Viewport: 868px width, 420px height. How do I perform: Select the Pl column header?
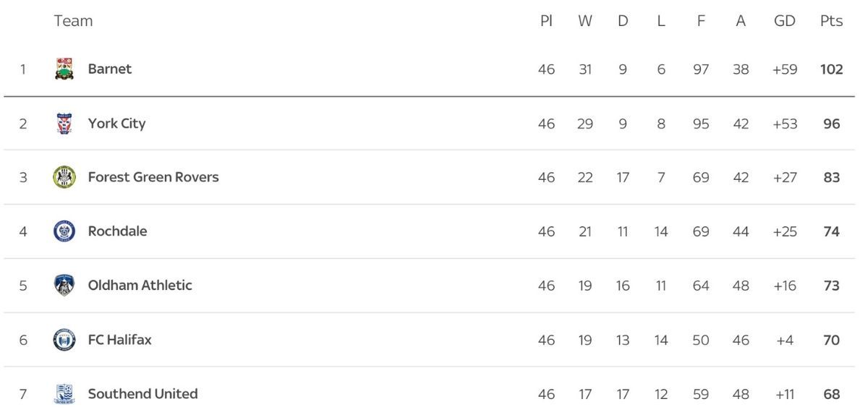point(546,21)
